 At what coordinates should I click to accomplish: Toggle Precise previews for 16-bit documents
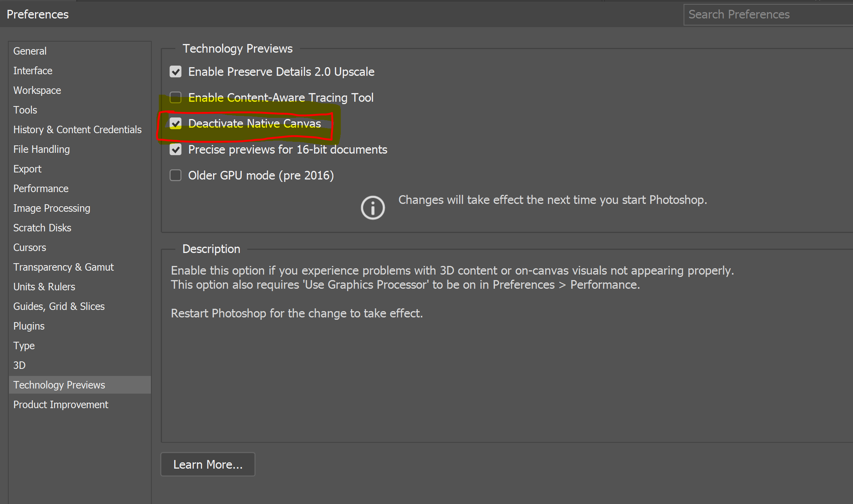(x=176, y=149)
